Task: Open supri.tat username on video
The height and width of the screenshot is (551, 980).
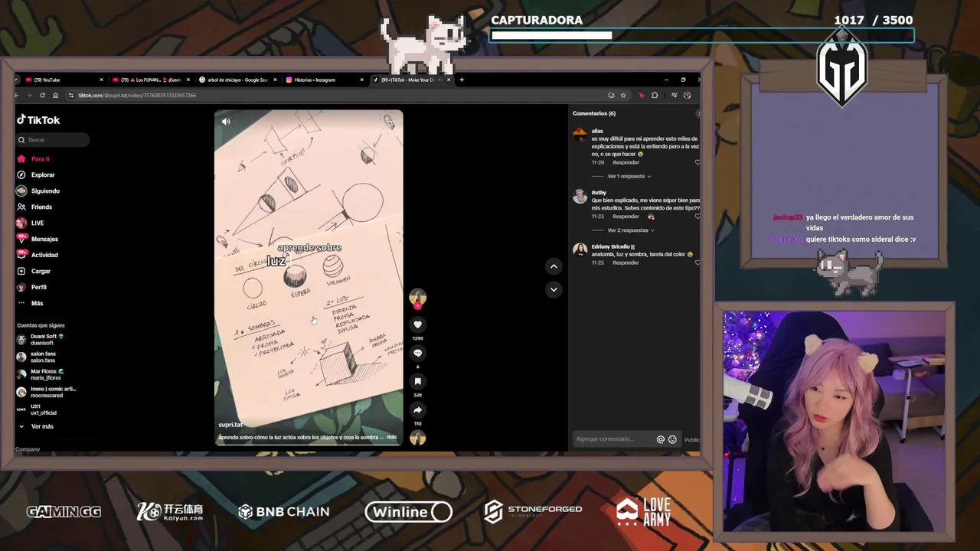Action: click(230, 425)
